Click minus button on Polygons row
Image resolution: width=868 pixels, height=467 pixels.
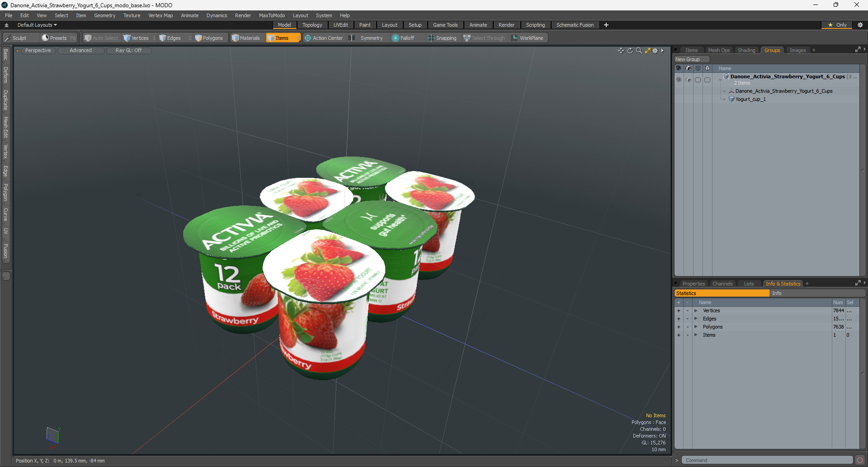[x=688, y=327]
